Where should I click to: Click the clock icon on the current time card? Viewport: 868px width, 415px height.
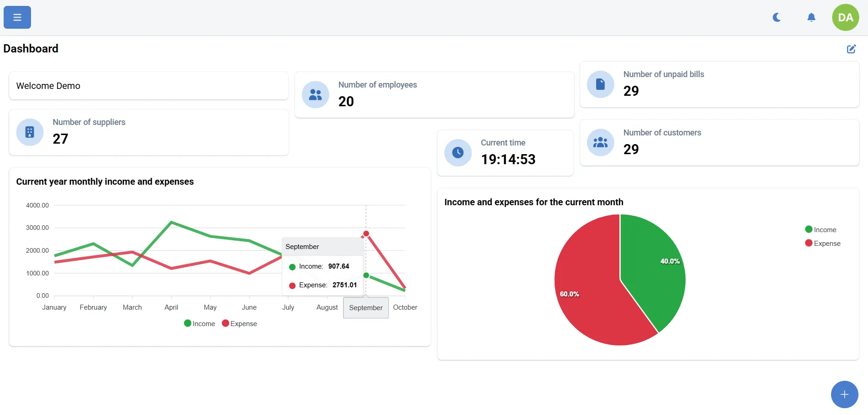[457, 152]
